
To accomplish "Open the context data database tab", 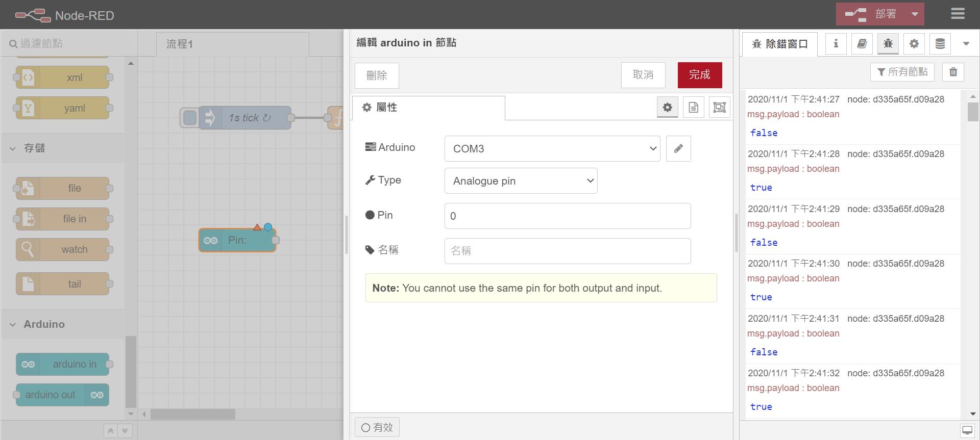I will [940, 44].
